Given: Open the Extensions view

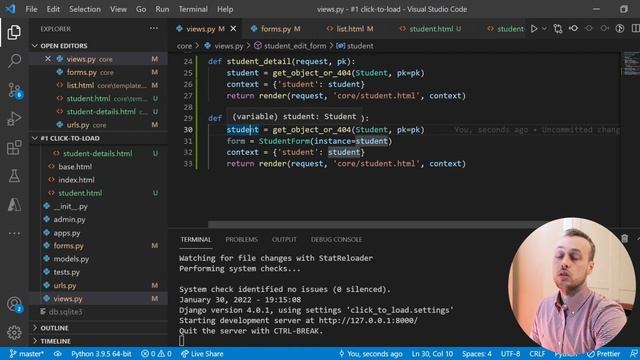Looking at the screenshot, I should (x=14, y=147).
